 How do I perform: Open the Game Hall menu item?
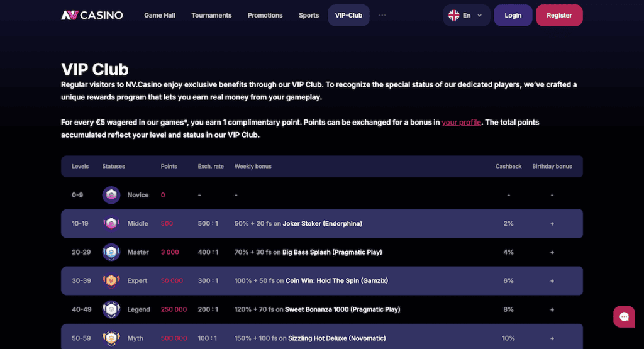[160, 15]
